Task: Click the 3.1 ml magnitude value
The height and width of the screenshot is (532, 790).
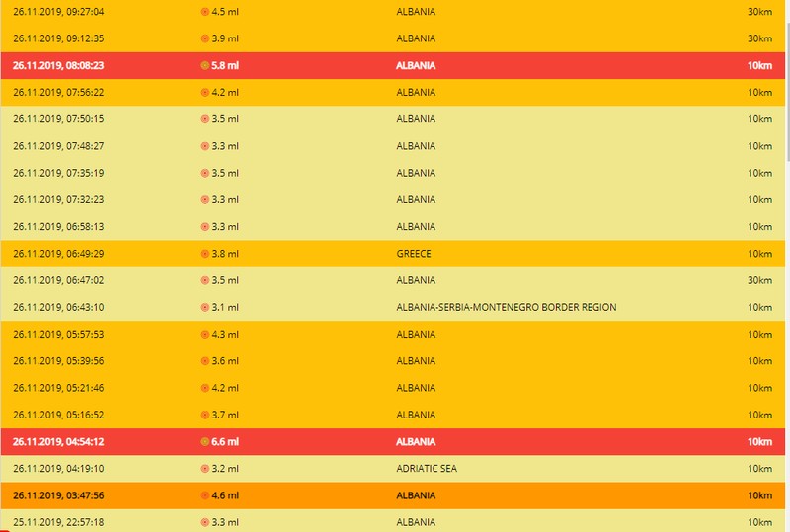Action: coord(225,307)
